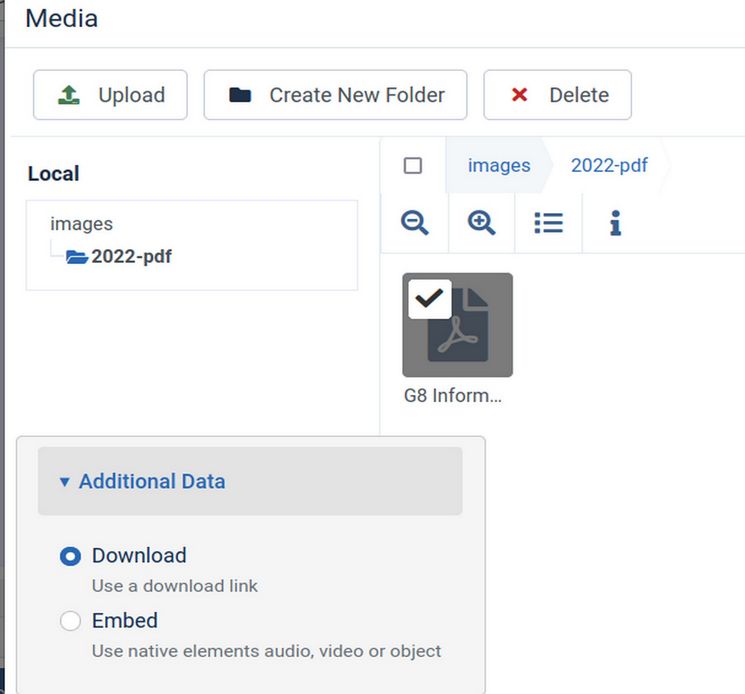Open the 2022-pdf breadcrumb link
The width and height of the screenshot is (745, 694).
609,165
